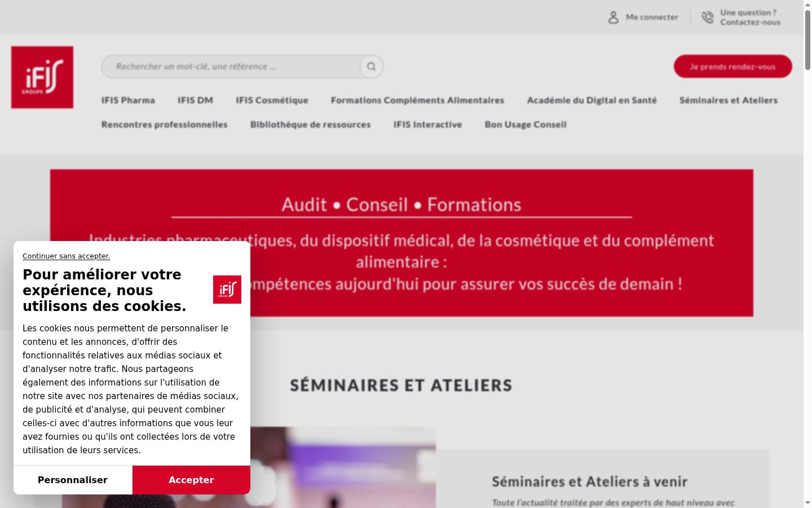Open the IFIS DM menu
This screenshot has height=508, width=812.
195,100
